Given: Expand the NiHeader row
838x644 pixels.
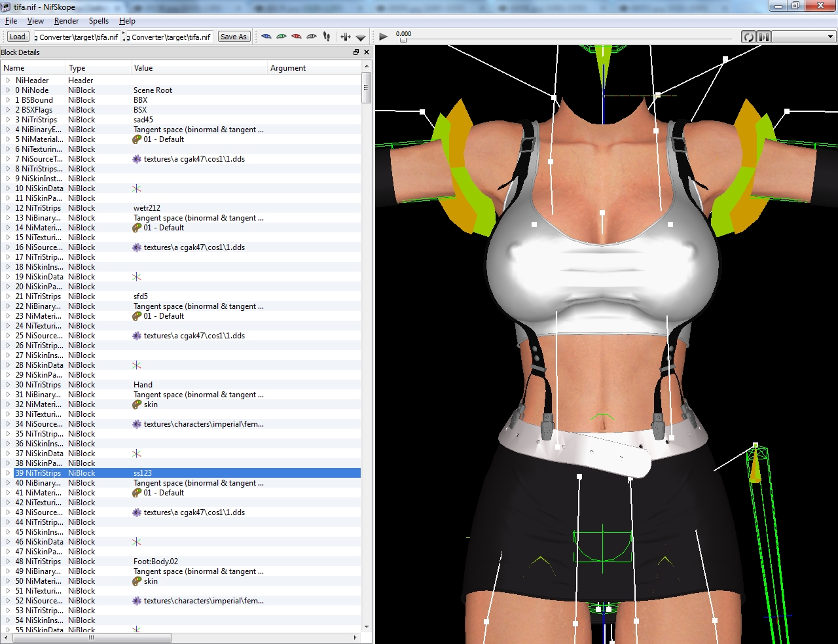Looking at the screenshot, I should tap(8, 80).
